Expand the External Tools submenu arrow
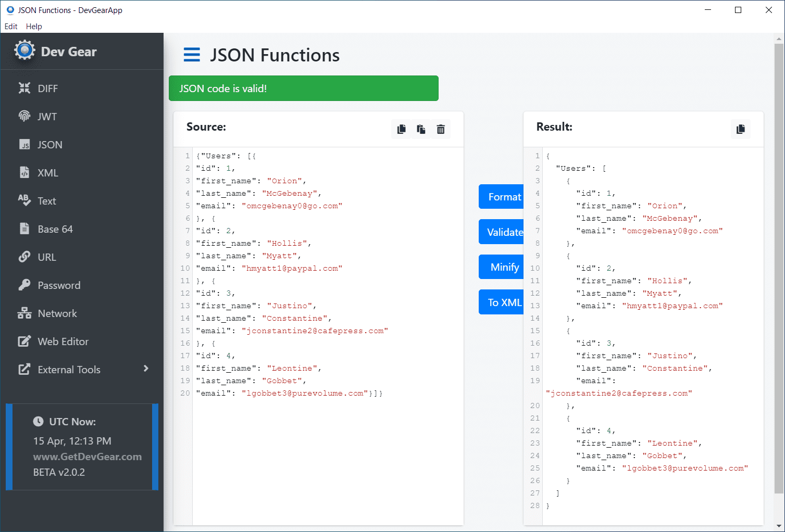Screen dimensions: 785x532 pos(146,369)
